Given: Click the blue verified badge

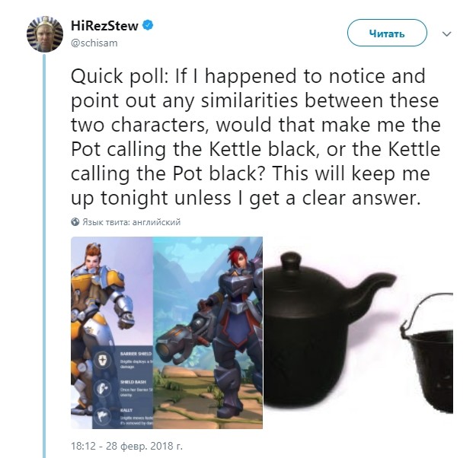Looking at the screenshot, I should coord(148,25).
